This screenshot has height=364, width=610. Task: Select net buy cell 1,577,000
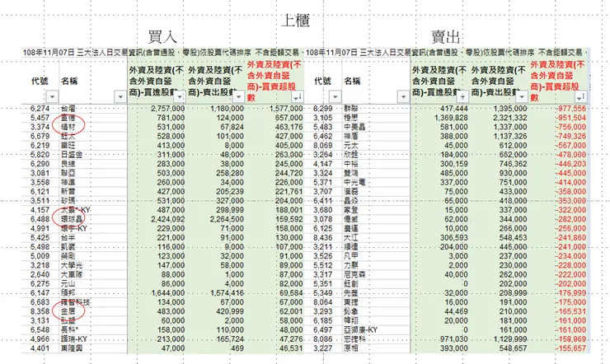click(x=286, y=109)
